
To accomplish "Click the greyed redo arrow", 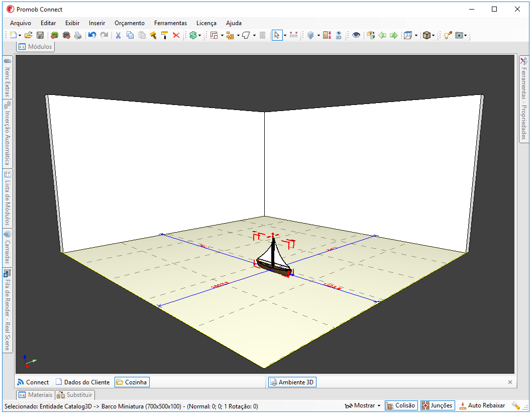I will tap(104, 35).
